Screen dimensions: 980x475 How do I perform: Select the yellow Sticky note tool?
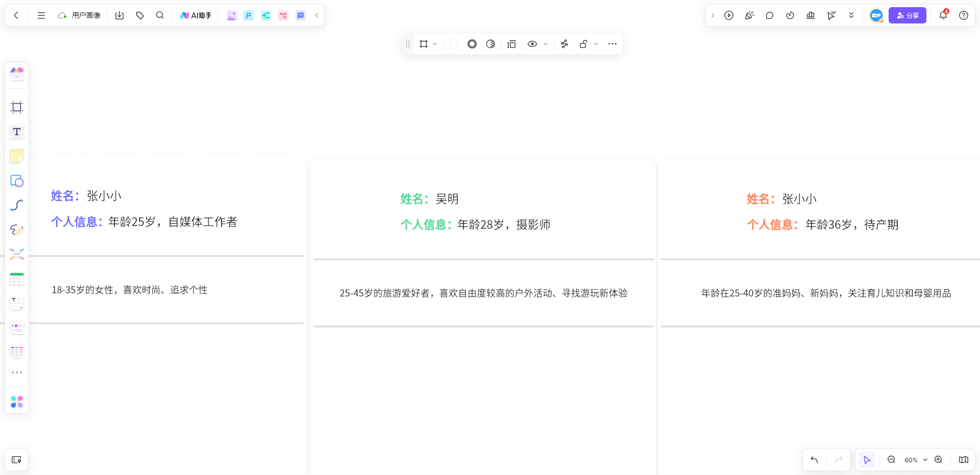point(17,156)
